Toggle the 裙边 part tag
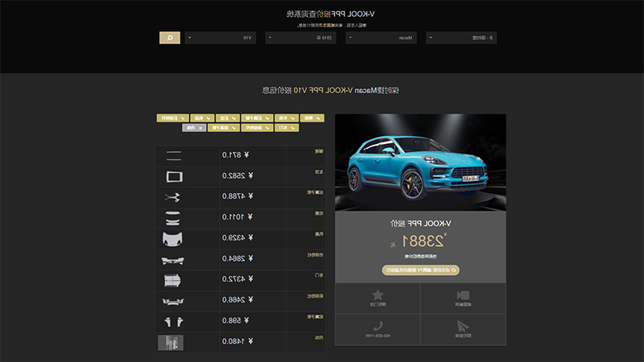Screen dimensions: 644x362 point(312,117)
